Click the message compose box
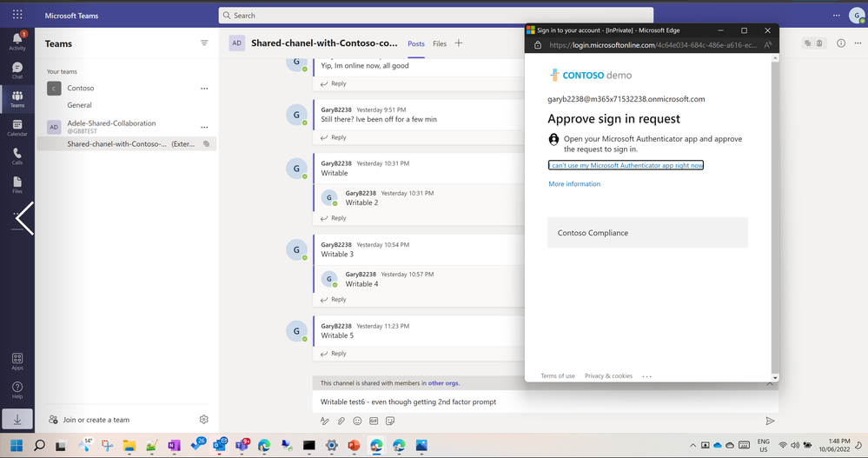Screen dimensions: 868x458 [x=546, y=402]
